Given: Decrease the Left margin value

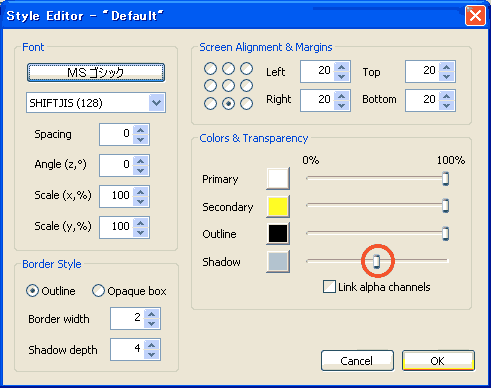Looking at the screenshot, I should [342, 76].
